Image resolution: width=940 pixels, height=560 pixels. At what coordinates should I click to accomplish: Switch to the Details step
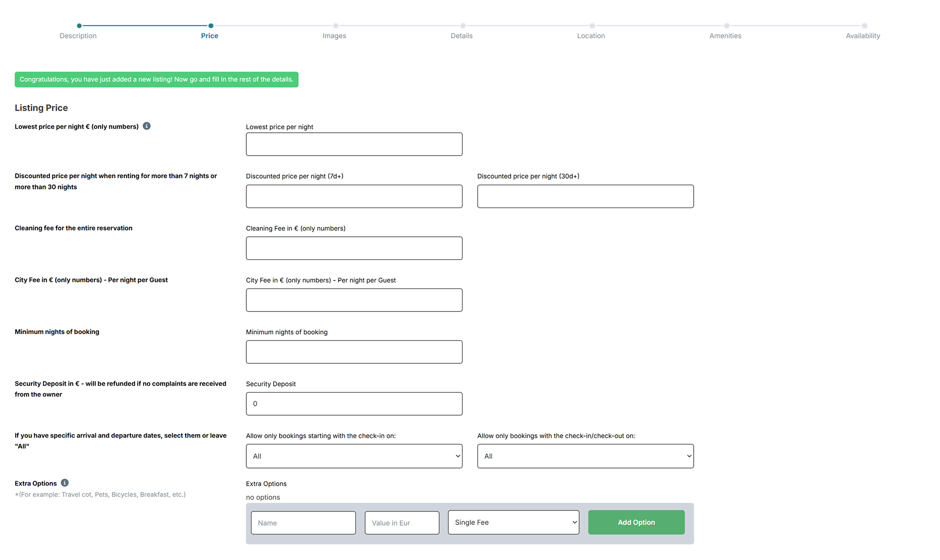pos(462,35)
